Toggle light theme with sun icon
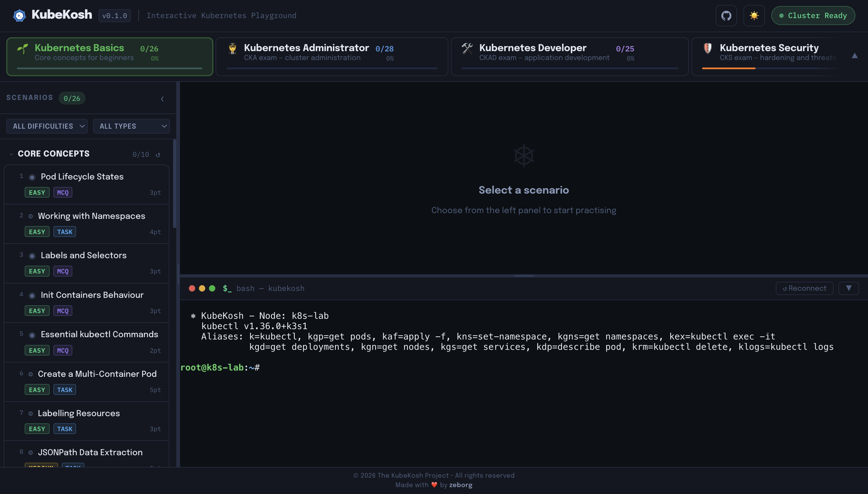868x494 pixels. tap(754, 16)
